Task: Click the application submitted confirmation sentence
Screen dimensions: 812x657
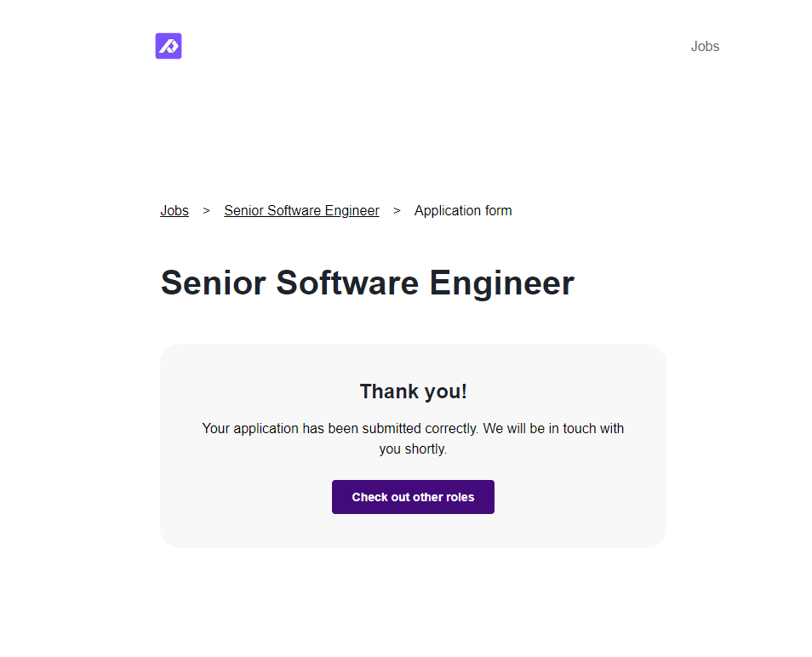Action: (340, 428)
